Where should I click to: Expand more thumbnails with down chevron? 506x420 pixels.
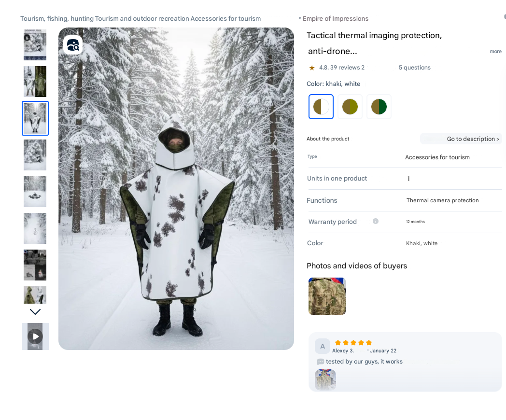pyautogui.click(x=35, y=311)
